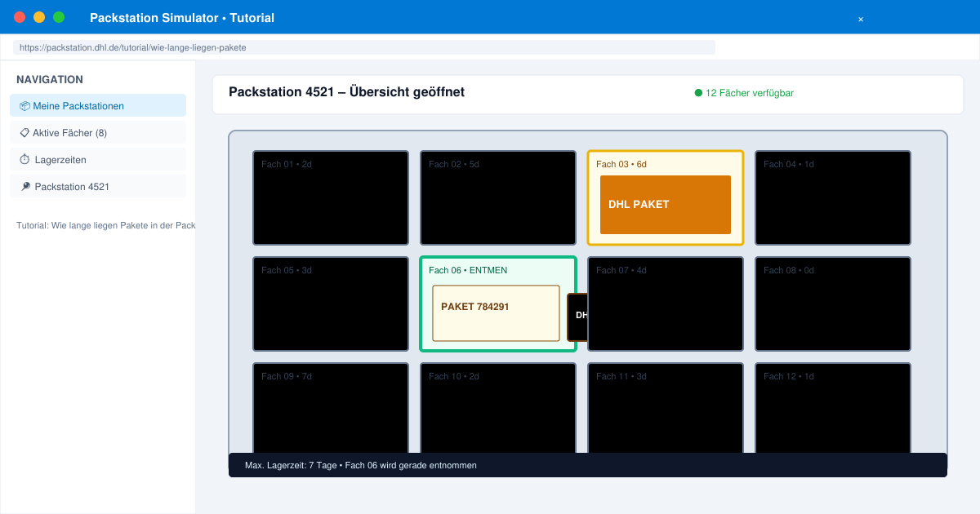The width and height of the screenshot is (980, 514).
Task: Click the package box icon beside Meine Packstationen
Action: (x=24, y=106)
